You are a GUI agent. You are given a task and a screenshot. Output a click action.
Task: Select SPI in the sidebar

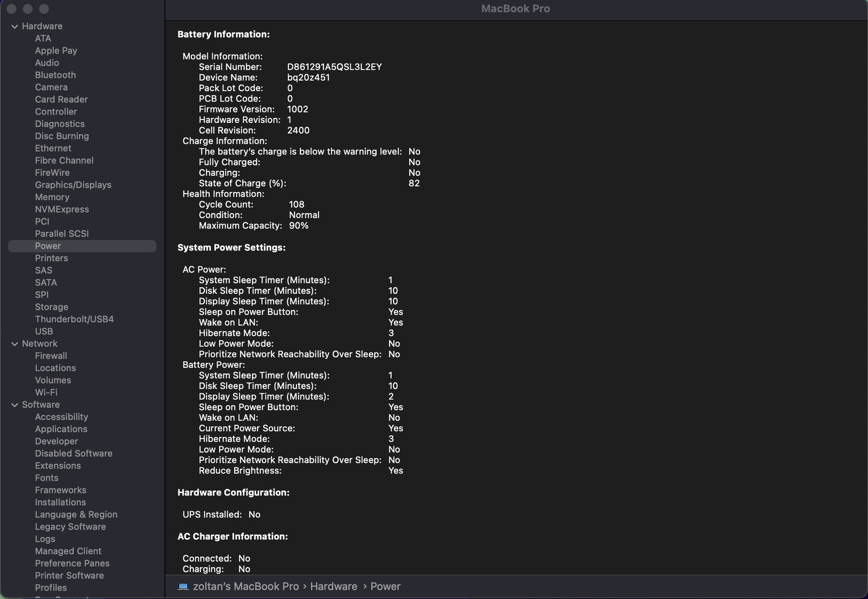click(x=42, y=295)
